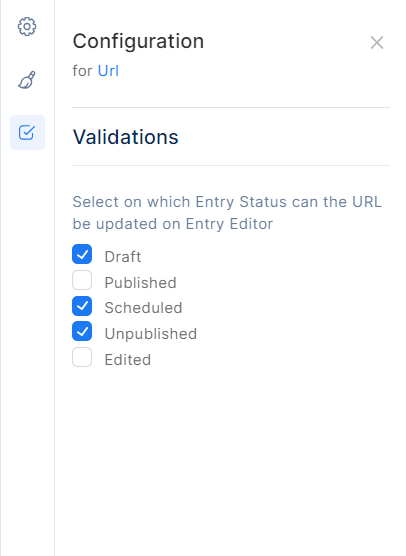Enable the Published checkbox
Screen dimensions: 406x556
click(82, 280)
